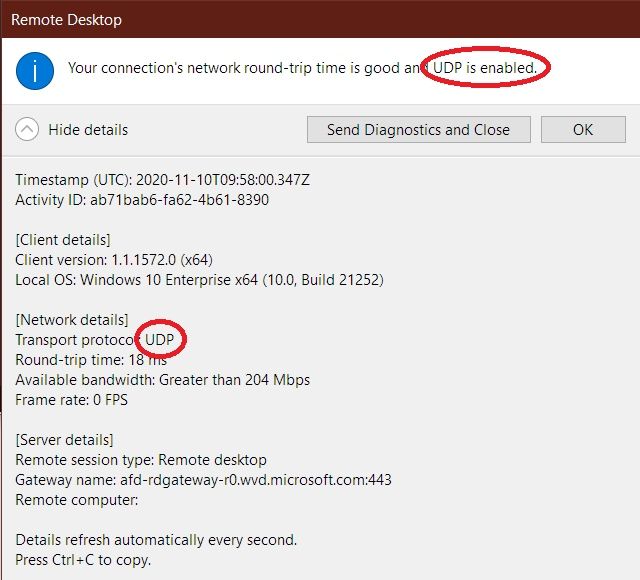Click Details refresh automatically every second text
This screenshot has width=640, height=580.
(x=156, y=540)
